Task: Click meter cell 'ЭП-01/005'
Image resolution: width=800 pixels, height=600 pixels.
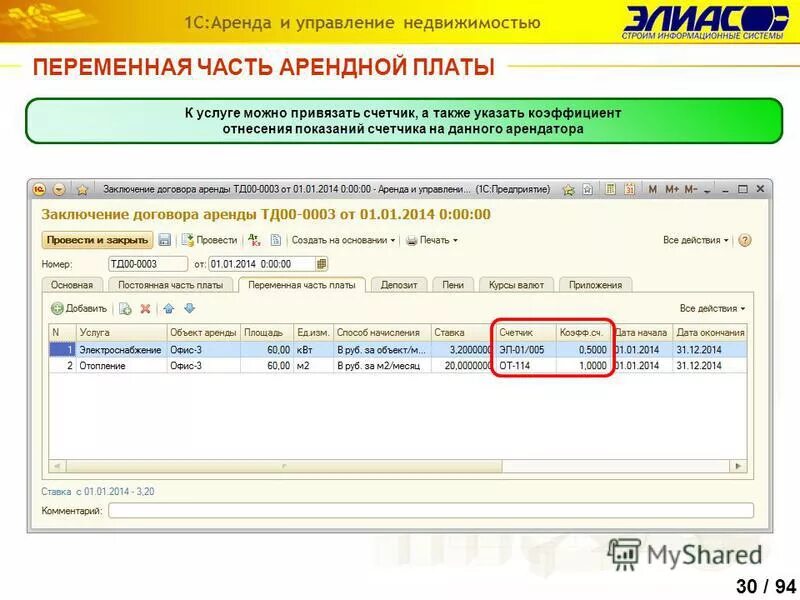Action: (x=526, y=349)
